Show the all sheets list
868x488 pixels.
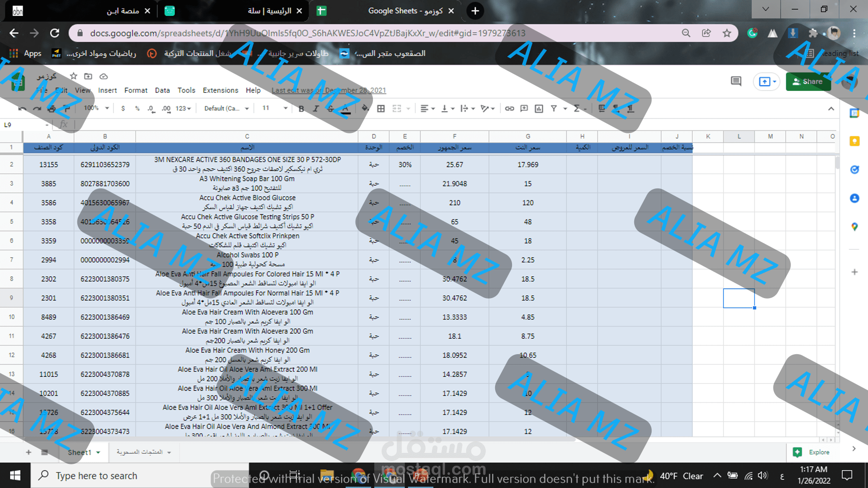(44, 452)
